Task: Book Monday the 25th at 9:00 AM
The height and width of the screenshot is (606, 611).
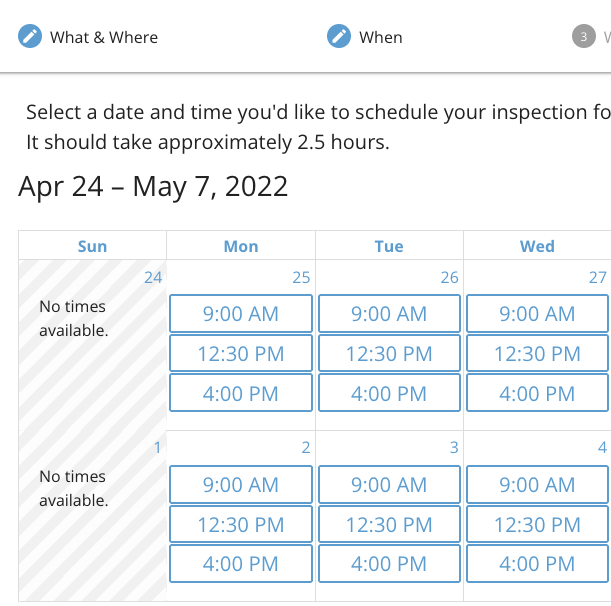Action: click(241, 314)
